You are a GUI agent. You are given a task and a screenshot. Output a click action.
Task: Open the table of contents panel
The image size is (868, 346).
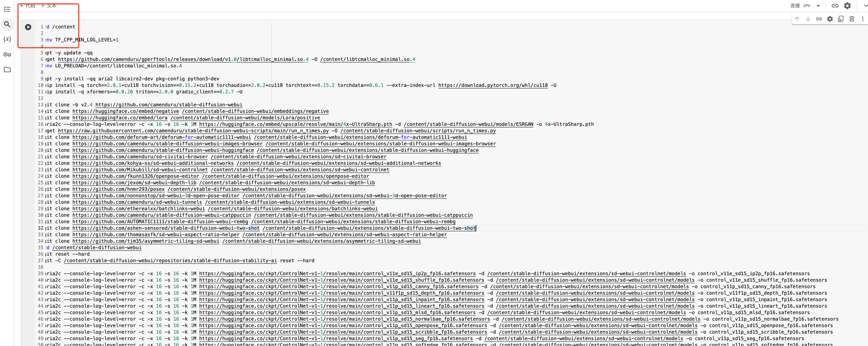point(7,9)
